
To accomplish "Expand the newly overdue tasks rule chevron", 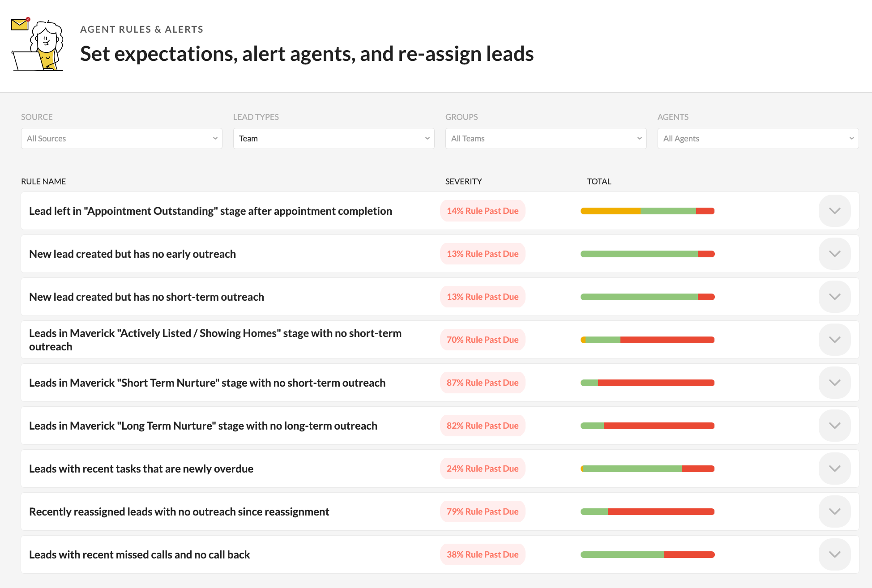I will [x=834, y=469].
